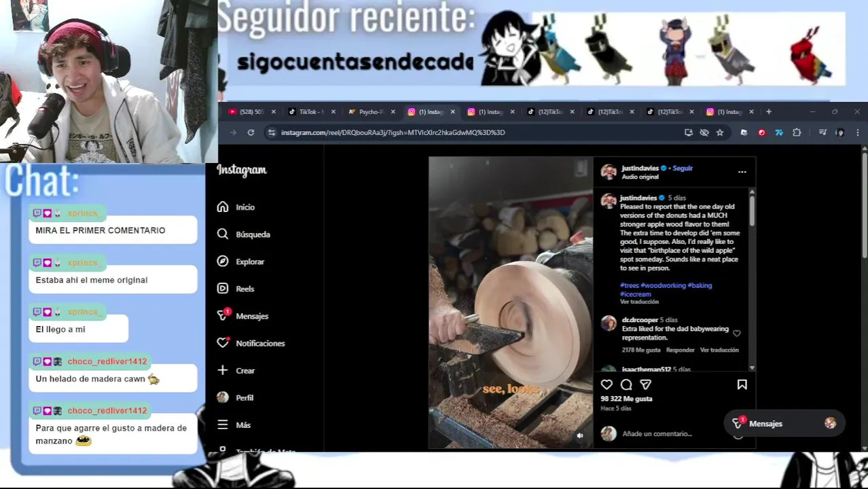
Task: Open the Búsqueda search item
Action: tap(243, 234)
